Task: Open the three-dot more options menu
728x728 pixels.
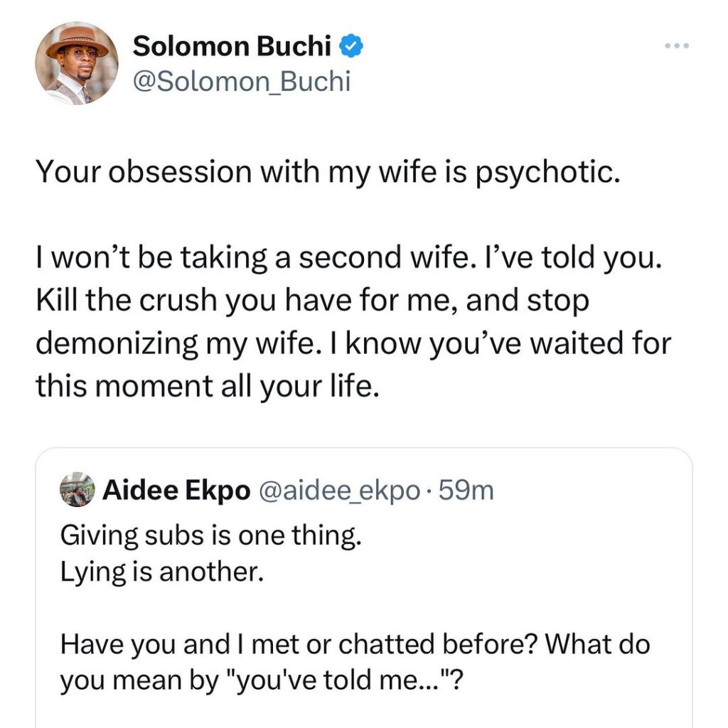Action: (676, 47)
